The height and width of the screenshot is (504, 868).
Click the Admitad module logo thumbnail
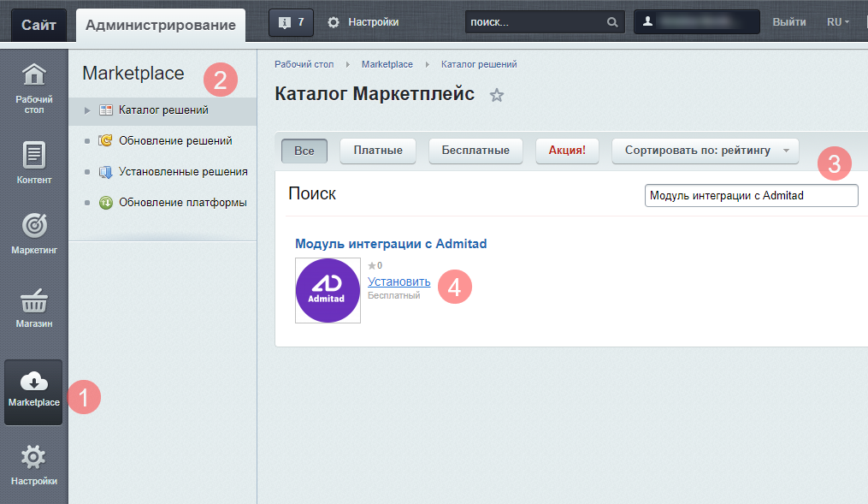click(328, 291)
